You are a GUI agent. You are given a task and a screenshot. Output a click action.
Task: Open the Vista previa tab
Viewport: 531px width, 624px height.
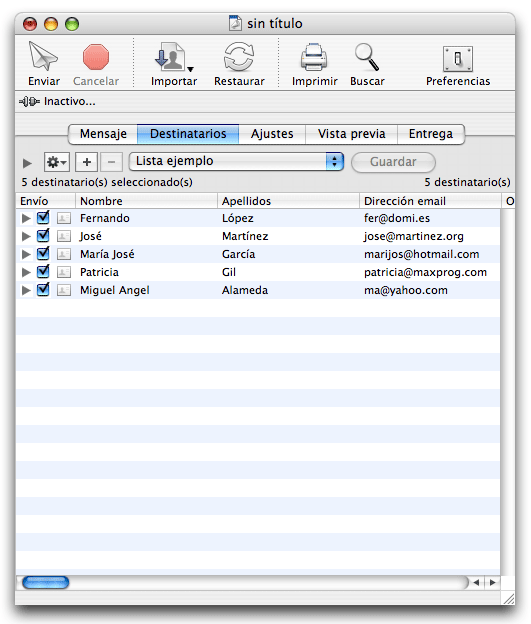click(x=351, y=134)
